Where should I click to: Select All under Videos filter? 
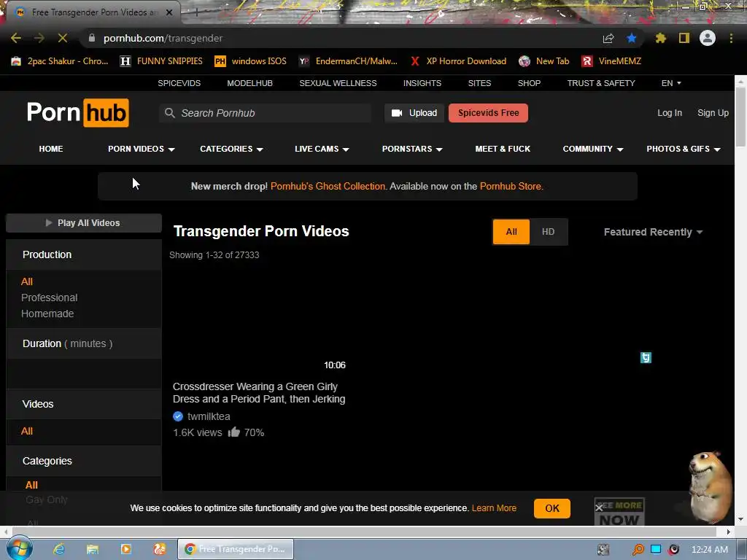pyautogui.click(x=27, y=431)
